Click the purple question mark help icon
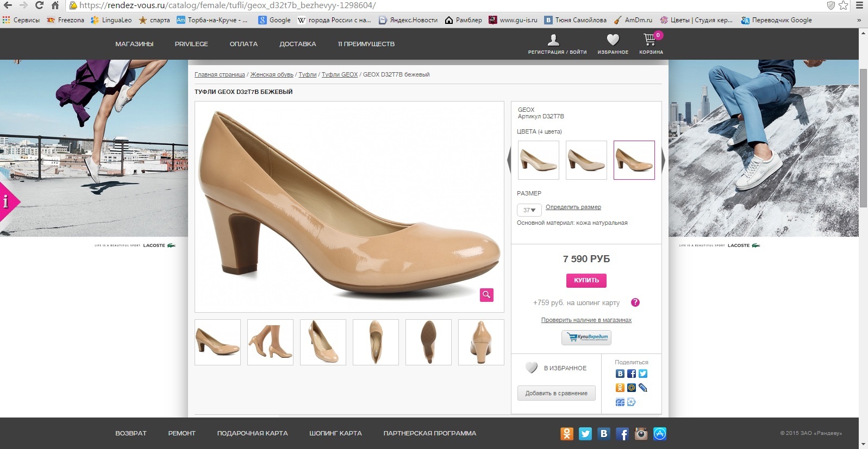The height and width of the screenshot is (449, 868). click(x=635, y=302)
